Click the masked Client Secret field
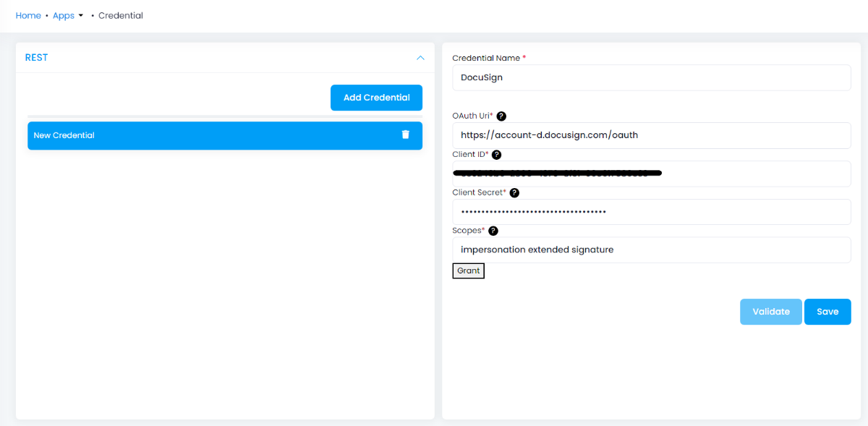868x426 pixels. click(651, 211)
